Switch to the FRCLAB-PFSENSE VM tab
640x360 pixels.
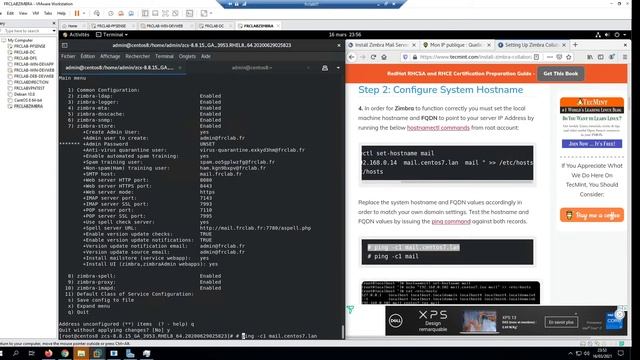pos(111,26)
